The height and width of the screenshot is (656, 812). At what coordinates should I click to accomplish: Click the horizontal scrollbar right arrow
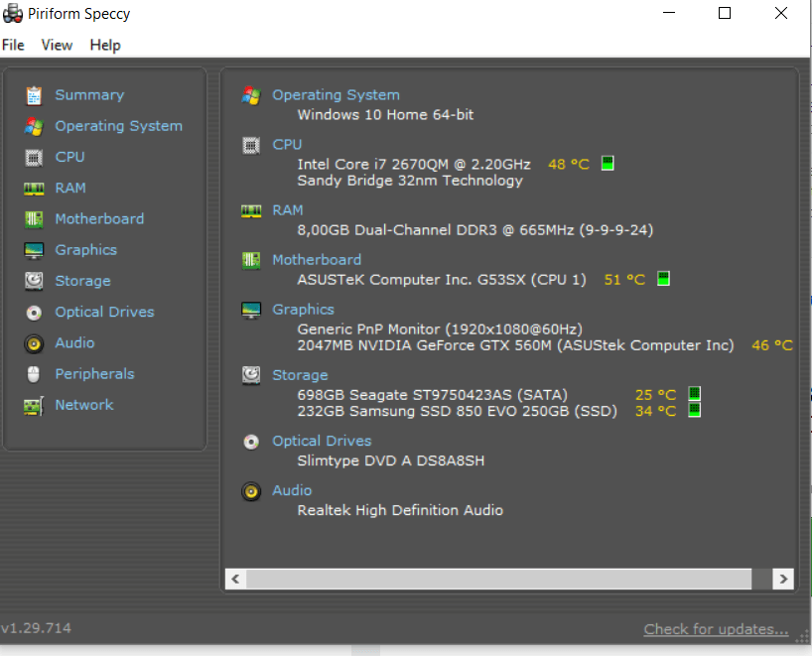783,578
